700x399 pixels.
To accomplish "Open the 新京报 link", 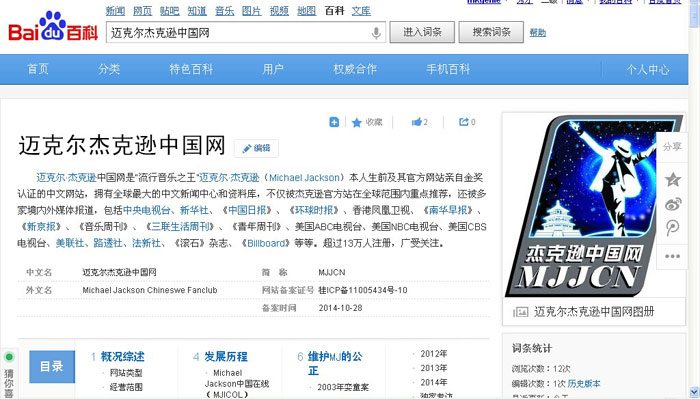I will pos(42,227).
